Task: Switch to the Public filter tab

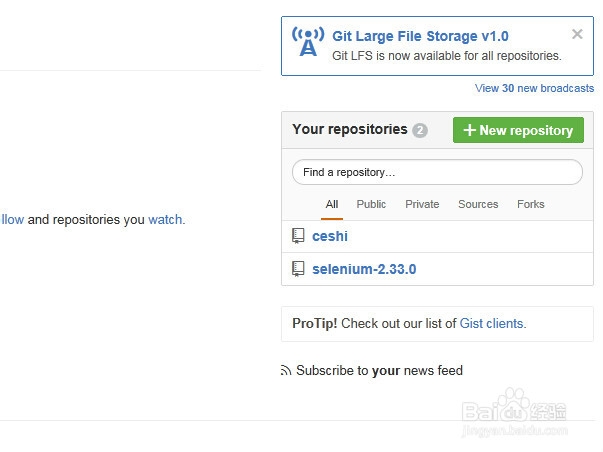Action: 371,204
